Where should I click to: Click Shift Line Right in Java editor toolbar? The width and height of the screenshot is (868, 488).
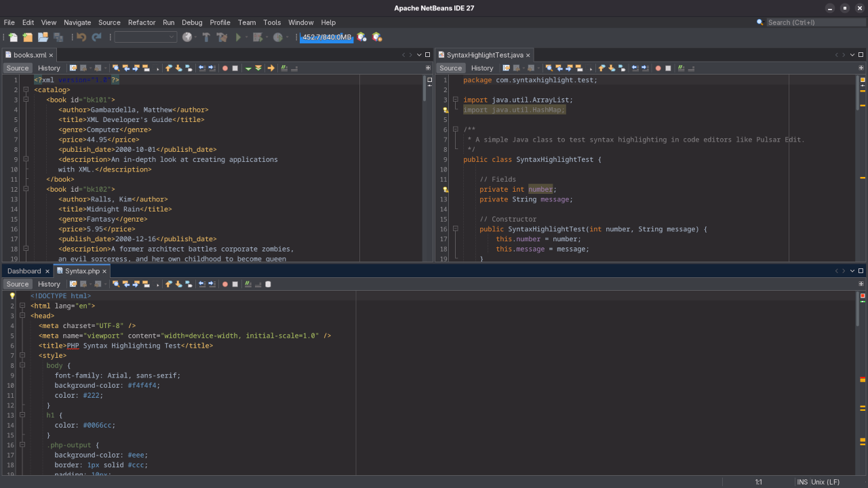point(646,68)
